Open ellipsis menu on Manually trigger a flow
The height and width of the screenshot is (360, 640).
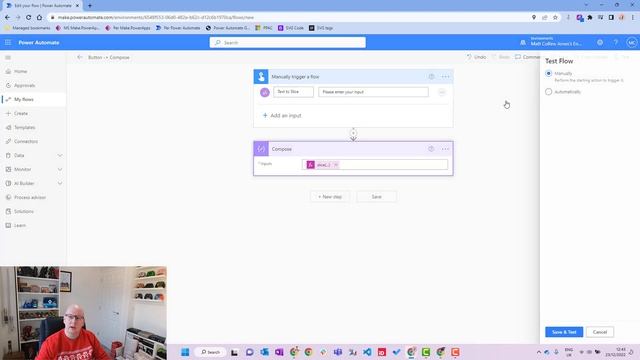pos(445,77)
